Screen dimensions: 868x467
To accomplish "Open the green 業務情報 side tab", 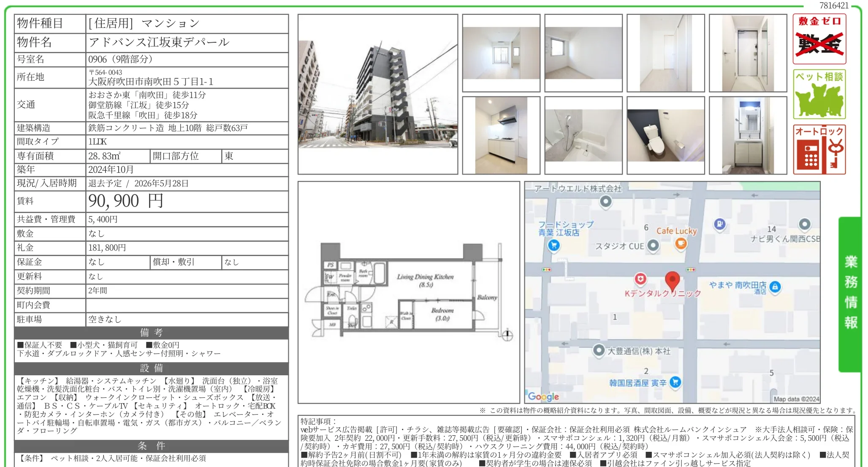I will 850,294.
